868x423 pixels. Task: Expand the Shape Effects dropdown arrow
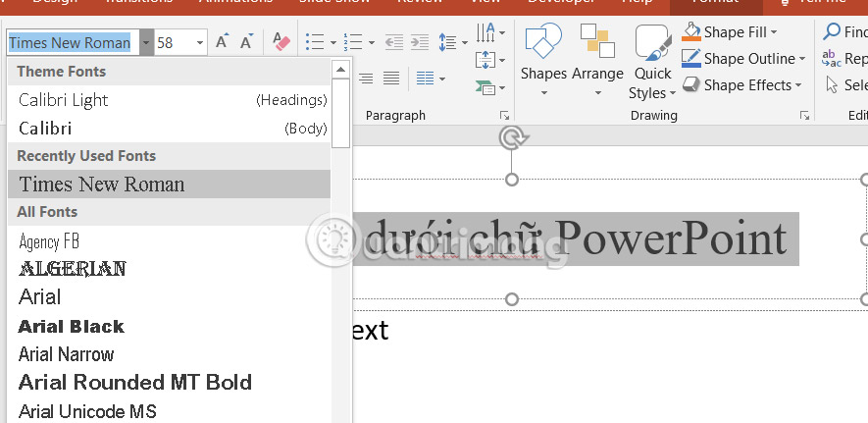(x=798, y=85)
